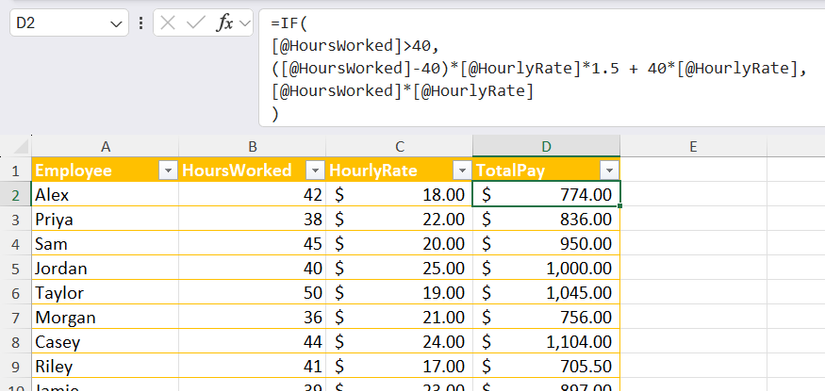Select the cell containing Sam

[105, 244]
